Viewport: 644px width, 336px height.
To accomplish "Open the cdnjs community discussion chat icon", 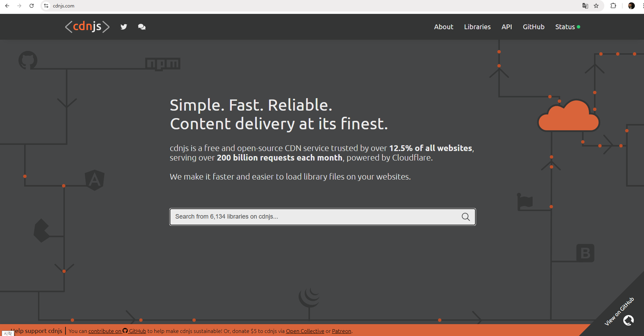I will [142, 27].
